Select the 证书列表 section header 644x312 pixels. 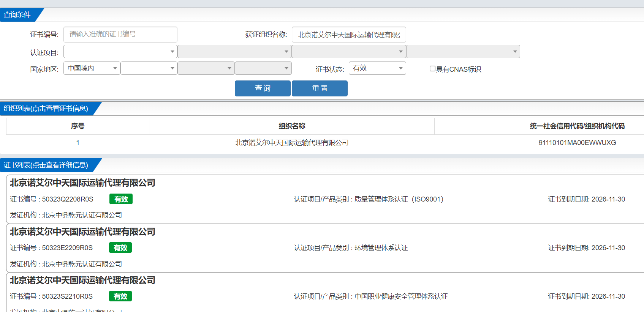(x=46, y=165)
